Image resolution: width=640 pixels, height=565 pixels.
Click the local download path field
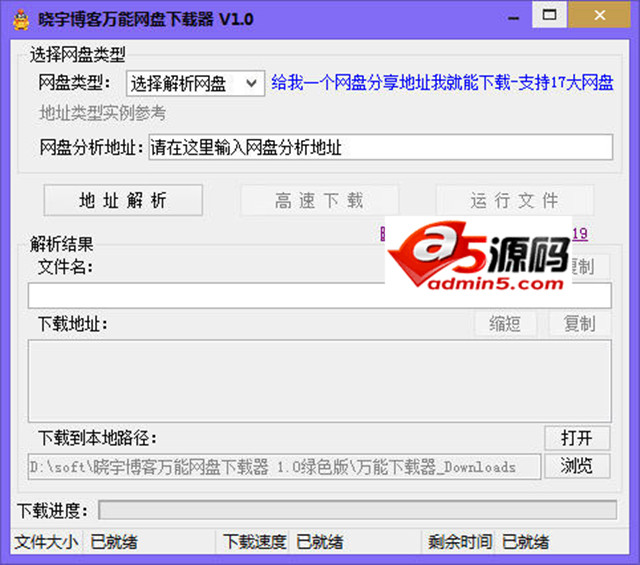pyautogui.click(x=284, y=467)
